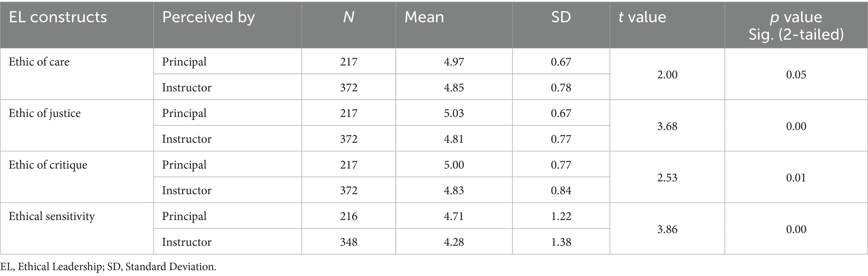Select the "N" column header
Screen dimensions: 868x276
point(348,17)
